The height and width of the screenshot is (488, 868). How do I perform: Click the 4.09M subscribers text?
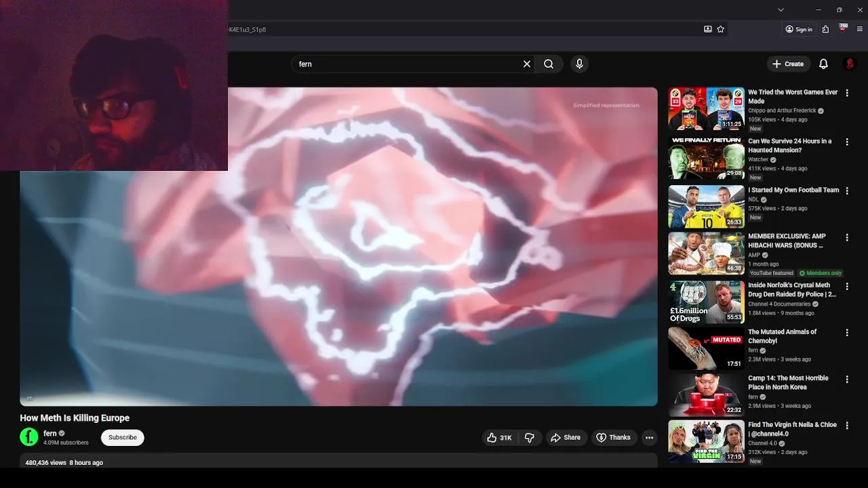click(66, 443)
